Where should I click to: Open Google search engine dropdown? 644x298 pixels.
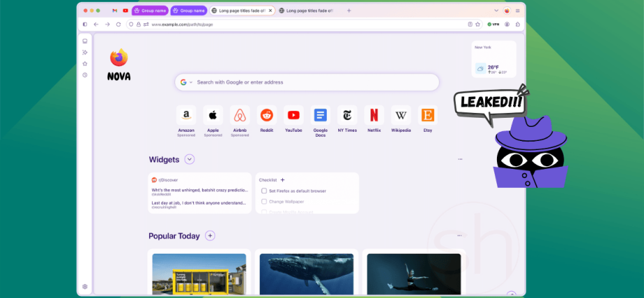[186, 82]
